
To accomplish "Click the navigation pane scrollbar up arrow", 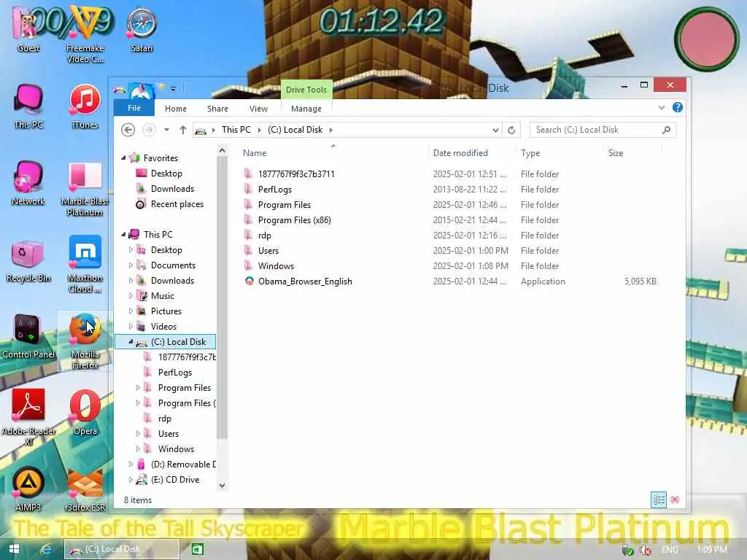I will click(x=222, y=151).
